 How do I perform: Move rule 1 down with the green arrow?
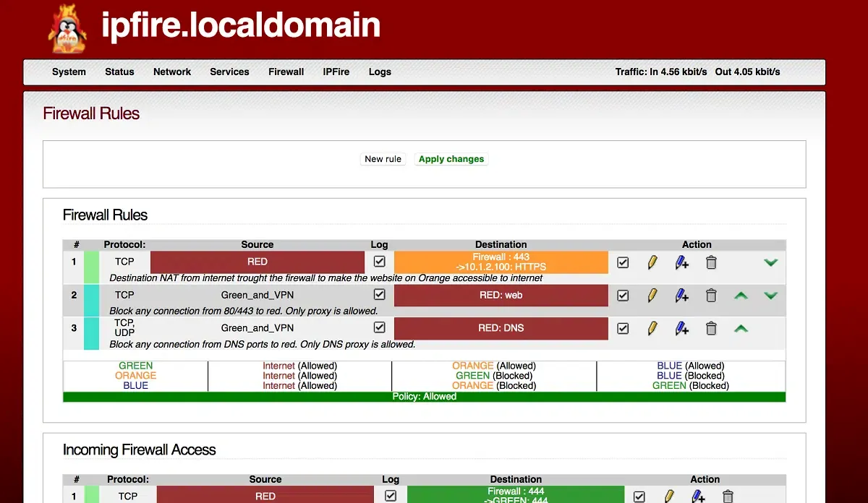[x=770, y=262]
